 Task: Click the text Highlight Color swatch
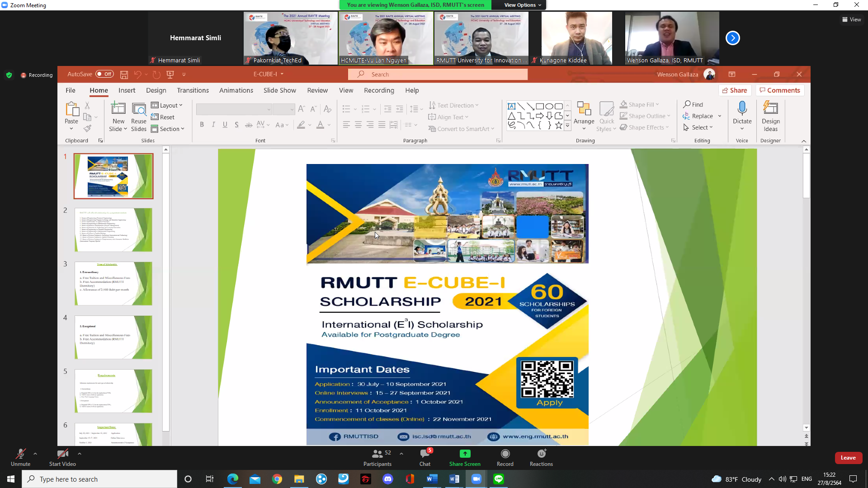301,125
